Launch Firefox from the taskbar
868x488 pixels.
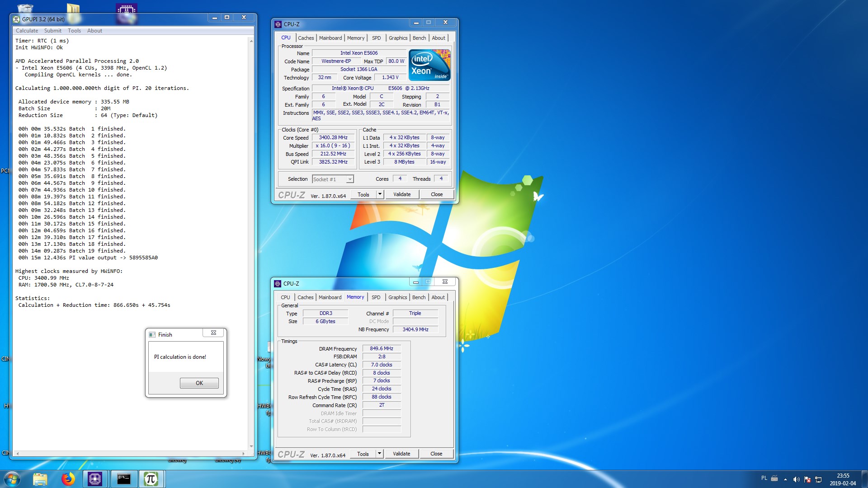[68, 479]
